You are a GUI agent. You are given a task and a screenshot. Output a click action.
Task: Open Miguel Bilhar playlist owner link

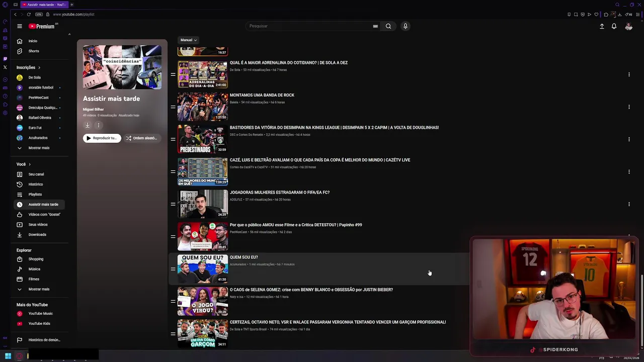(x=93, y=109)
